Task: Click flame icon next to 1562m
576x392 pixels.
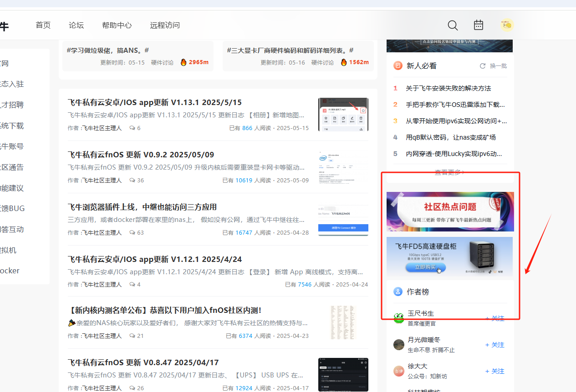Action: (344, 62)
